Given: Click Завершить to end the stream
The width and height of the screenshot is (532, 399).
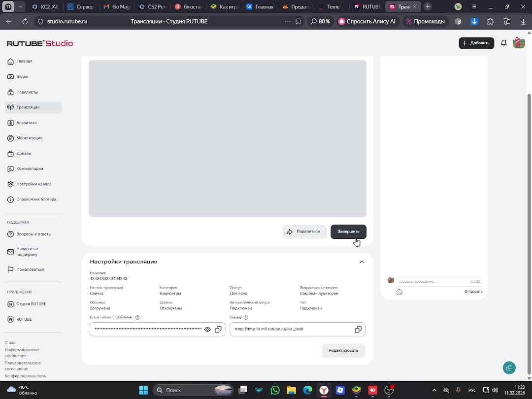Looking at the screenshot, I should point(348,232).
